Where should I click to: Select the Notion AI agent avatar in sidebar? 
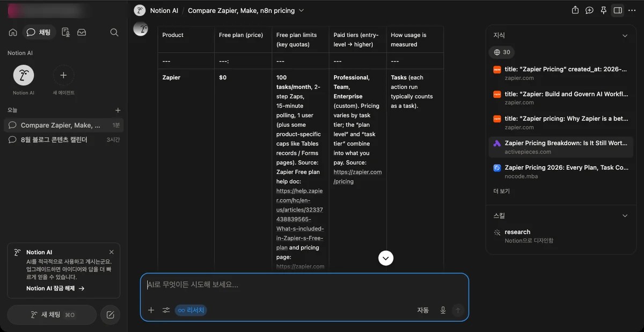24,75
